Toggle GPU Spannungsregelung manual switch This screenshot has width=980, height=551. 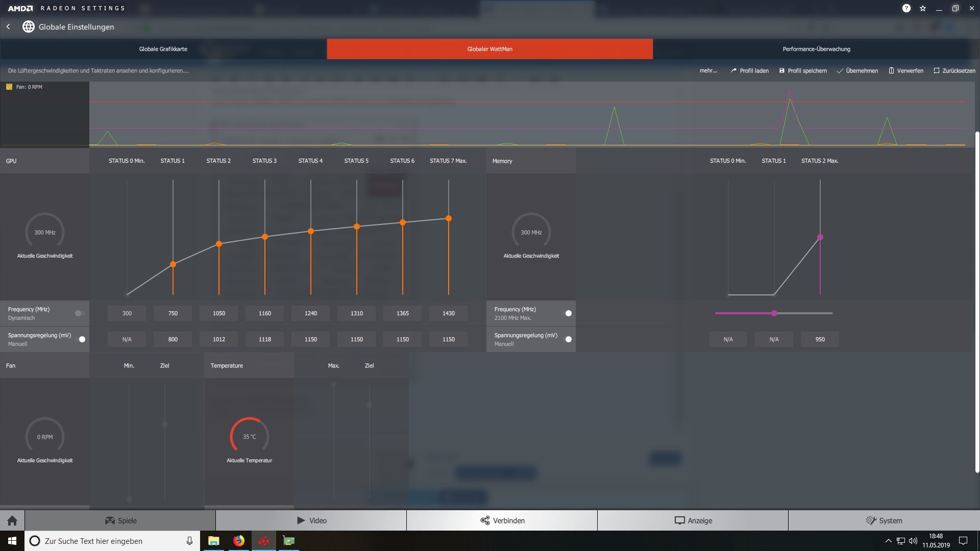coord(81,339)
